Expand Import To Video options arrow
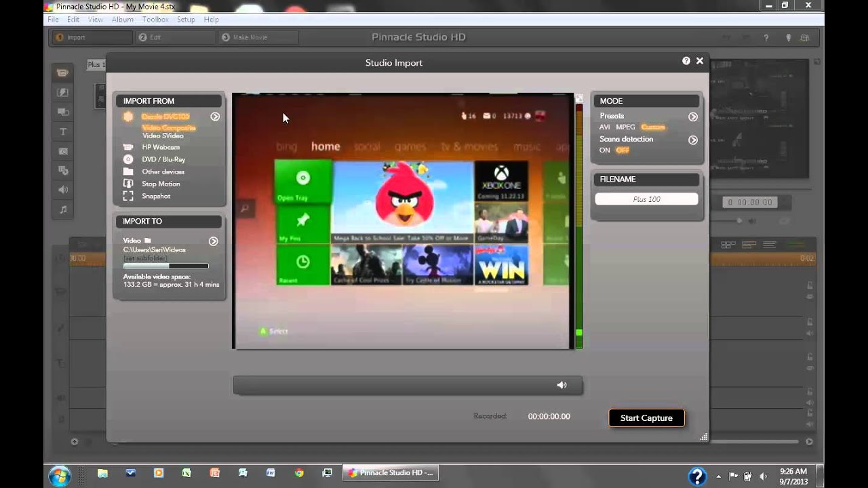The image size is (868, 488). tap(213, 241)
